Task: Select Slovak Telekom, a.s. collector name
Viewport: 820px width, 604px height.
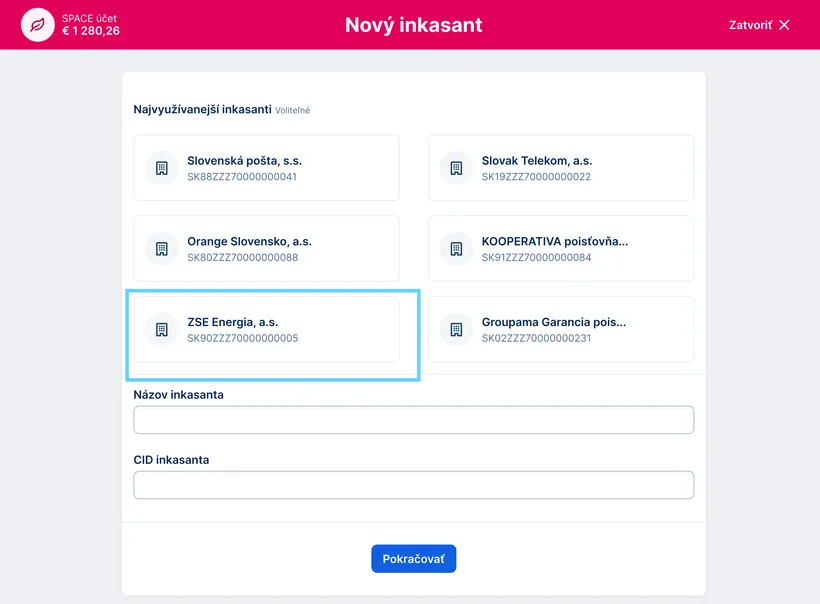Action: point(537,161)
